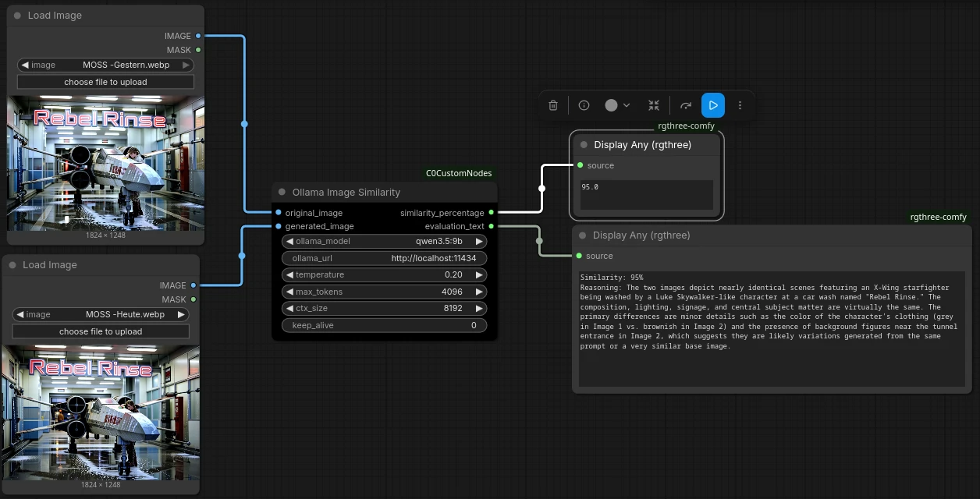Expand the color options chevron in toolbar

click(x=627, y=105)
